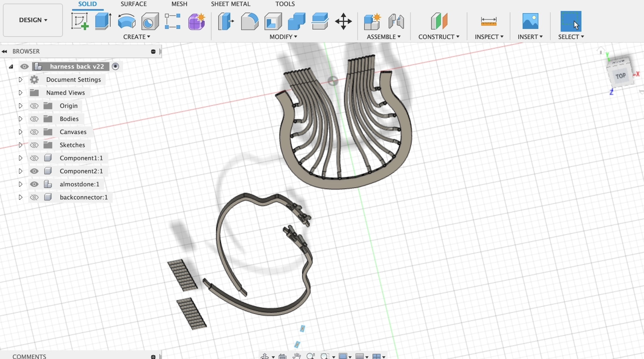Screen dimensions: 644x359
Task: Expand the Origin folder
Action: [x=20, y=106]
